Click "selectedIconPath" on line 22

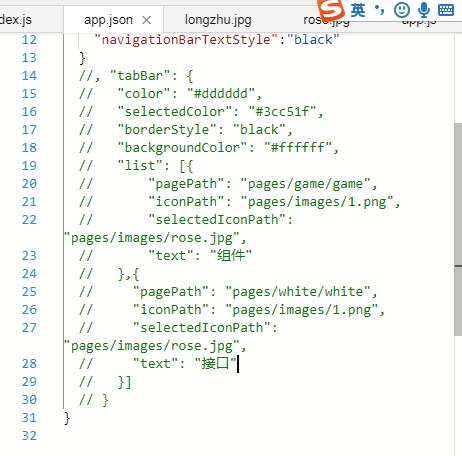tap(217, 220)
